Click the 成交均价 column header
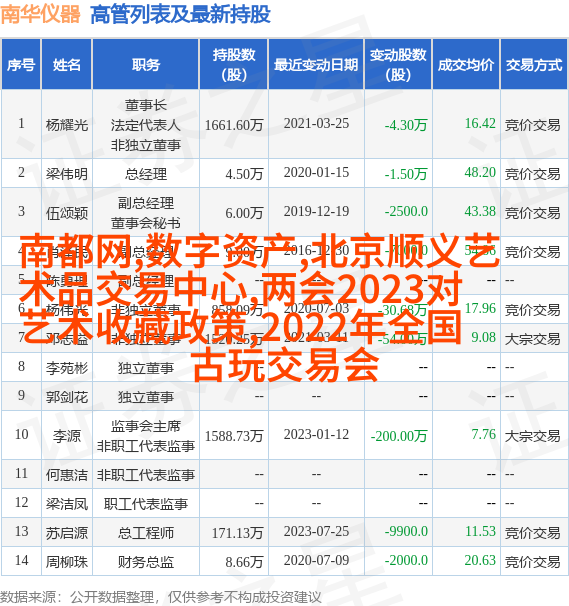The width and height of the screenshot is (569, 606). [x=466, y=65]
